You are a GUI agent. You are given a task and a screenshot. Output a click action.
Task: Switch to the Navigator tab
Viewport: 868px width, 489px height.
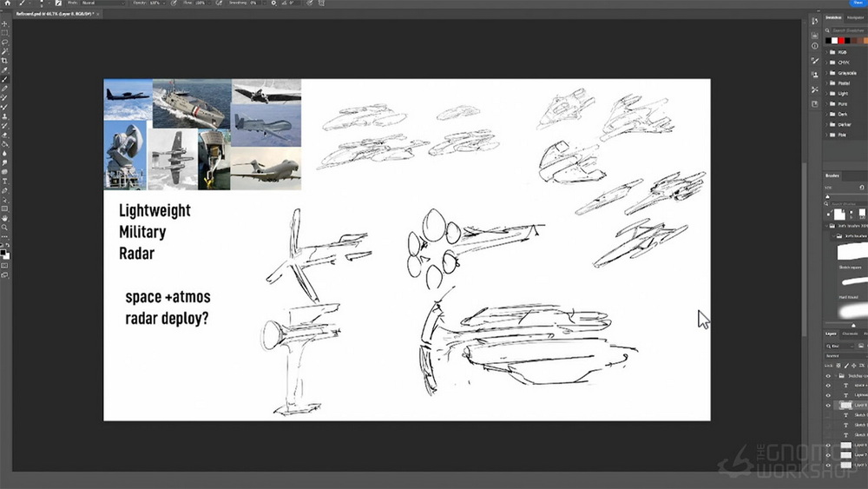click(x=856, y=17)
